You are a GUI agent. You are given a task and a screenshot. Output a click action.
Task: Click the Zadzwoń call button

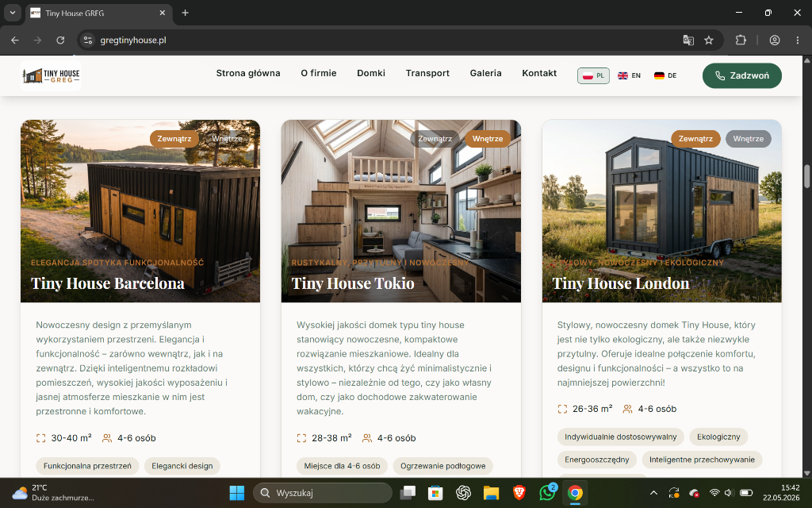741,75
